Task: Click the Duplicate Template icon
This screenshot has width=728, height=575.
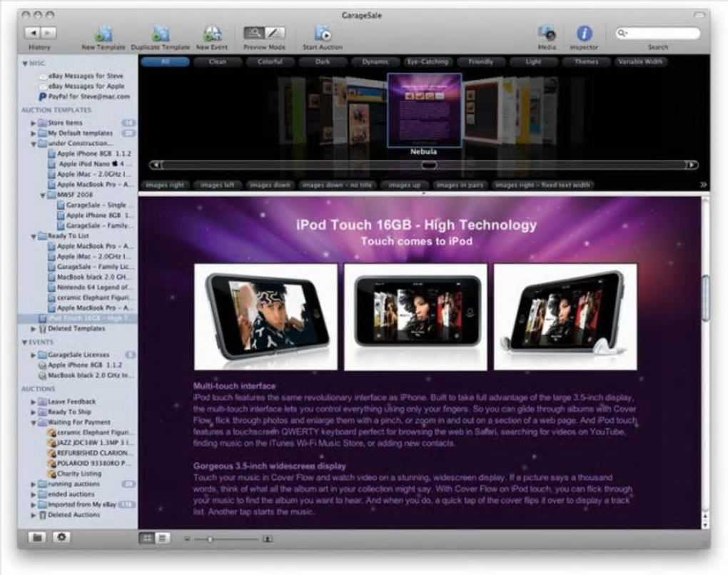Action: click(161, 34)
